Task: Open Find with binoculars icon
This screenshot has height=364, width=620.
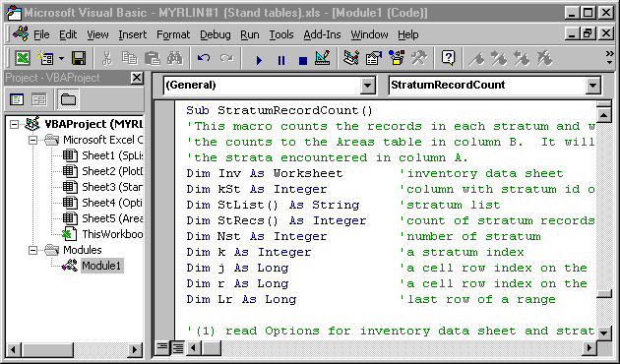Action: [x=174, y=59]
